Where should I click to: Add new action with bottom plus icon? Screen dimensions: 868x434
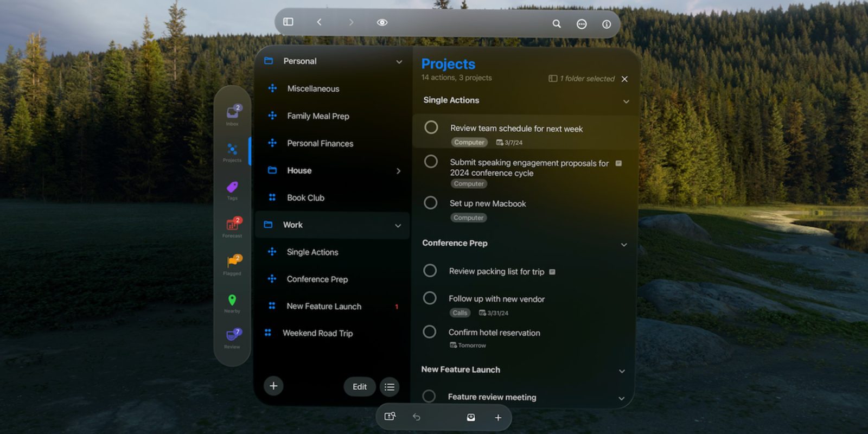click(x=498, y=417)
